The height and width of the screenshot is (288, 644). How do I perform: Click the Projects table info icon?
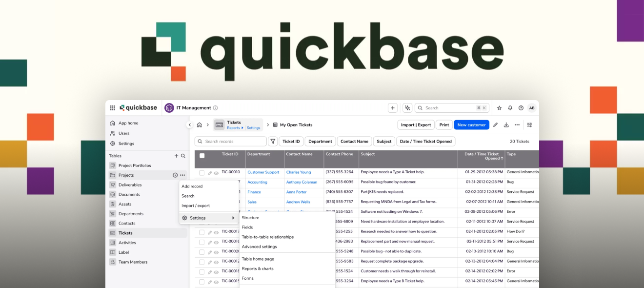click(175, 175)
